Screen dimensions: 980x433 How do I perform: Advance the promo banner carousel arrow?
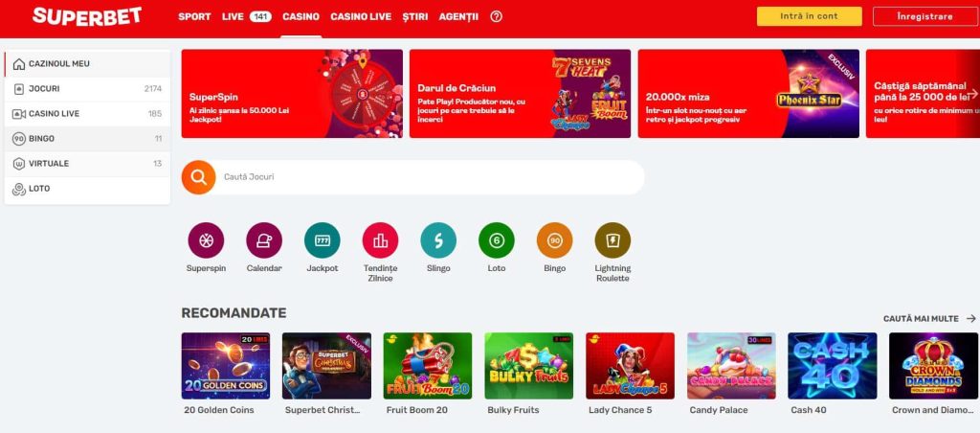[972, 94]
